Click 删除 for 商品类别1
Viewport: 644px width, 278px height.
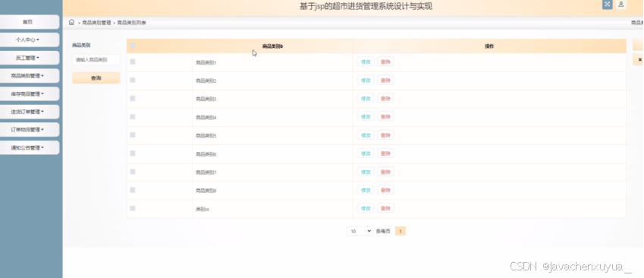click(385, 62)
